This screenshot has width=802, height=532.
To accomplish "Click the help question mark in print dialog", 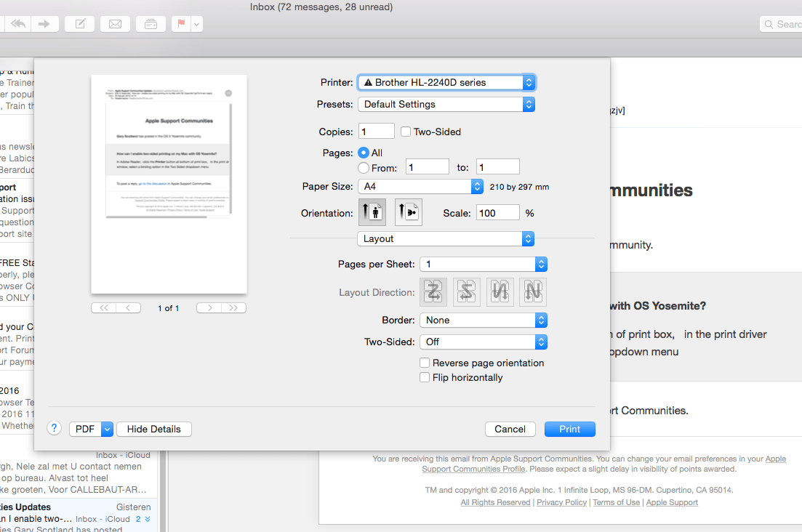I will [x=54, y=428].
